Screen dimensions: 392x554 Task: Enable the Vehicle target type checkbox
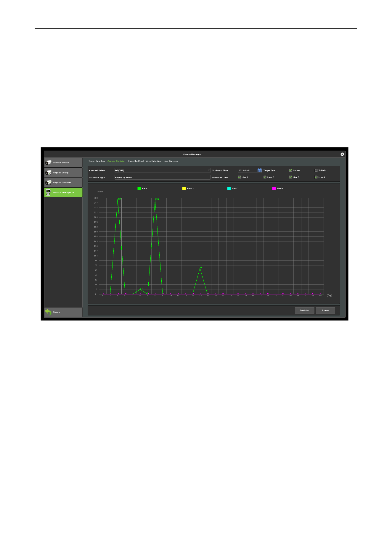[316, 170]
